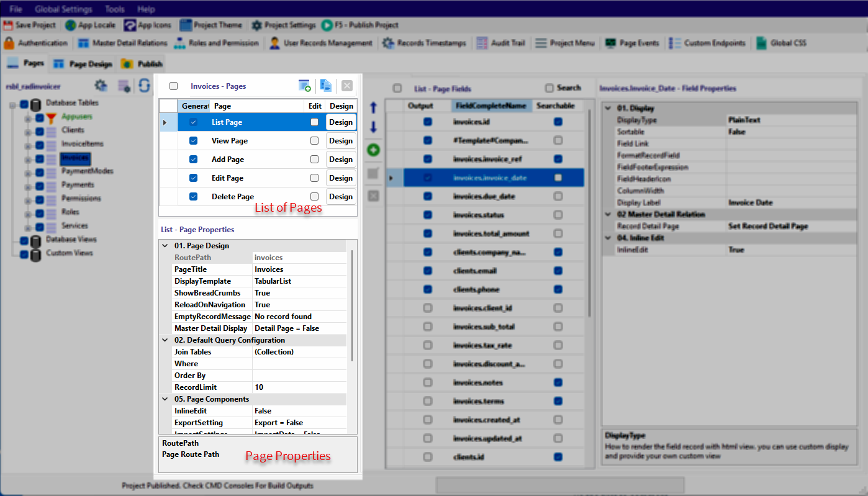Viewport: 868px width, 496px height.
Task: Collapse 01. Page Design section
Action: tap(165, 246)
